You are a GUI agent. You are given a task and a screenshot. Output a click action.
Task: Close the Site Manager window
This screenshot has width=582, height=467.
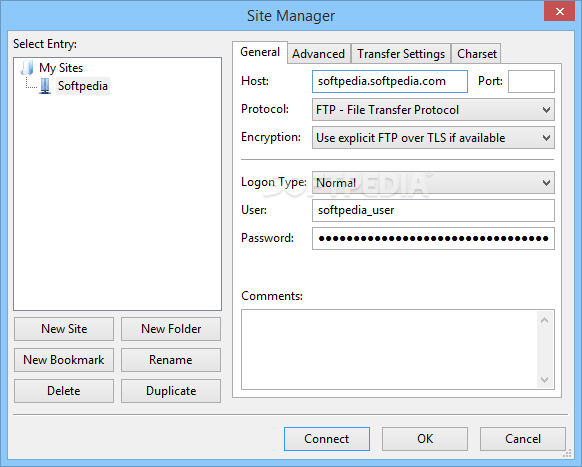point(559,11)
